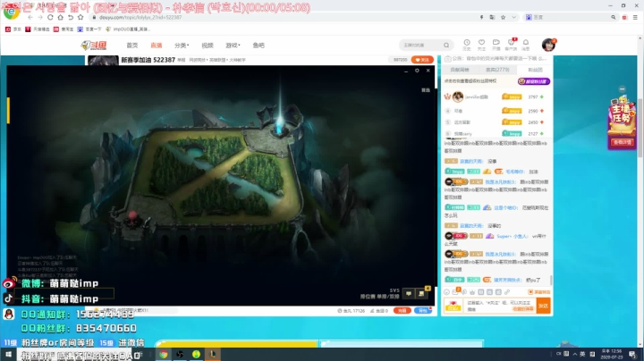
Task: Click the search magnifier in Douyu search
Action: [446, 45]
